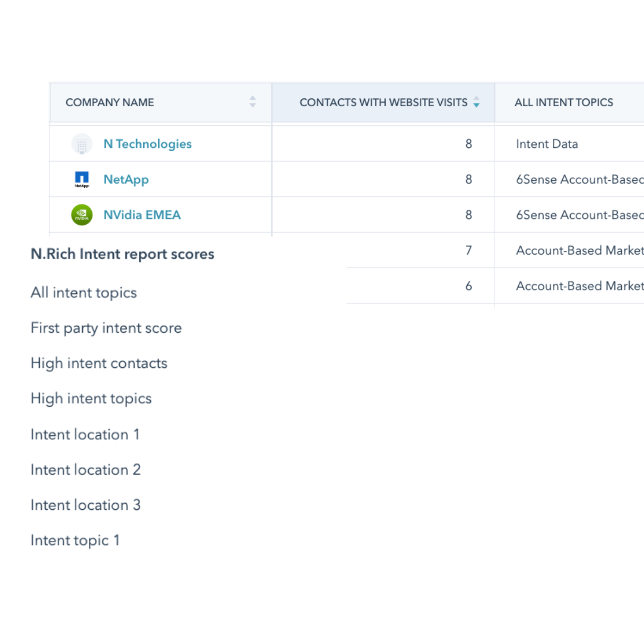Click the N Technologies placeholder company icon
The width and height of the screenshot is (644, 644).
pos(82,144)
